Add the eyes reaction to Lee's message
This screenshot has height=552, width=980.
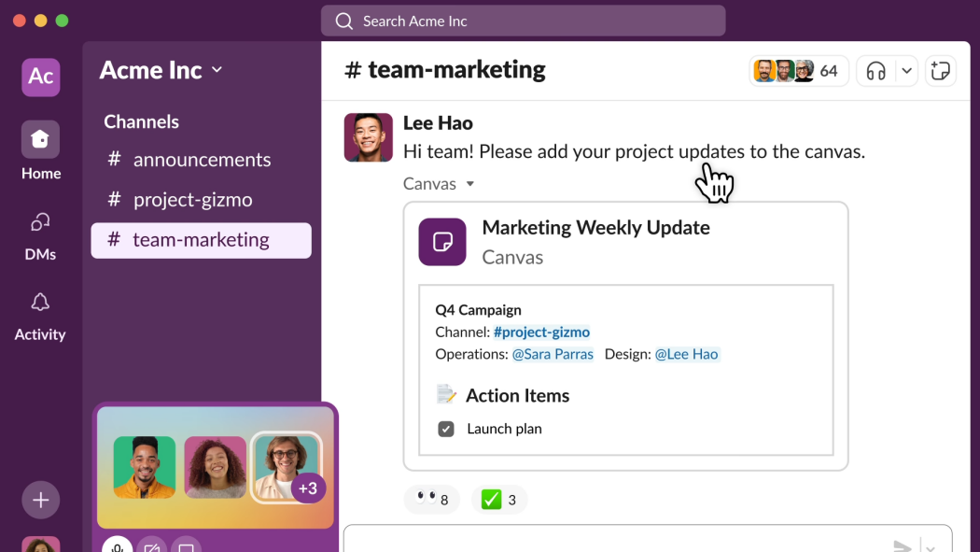(431, 499)
